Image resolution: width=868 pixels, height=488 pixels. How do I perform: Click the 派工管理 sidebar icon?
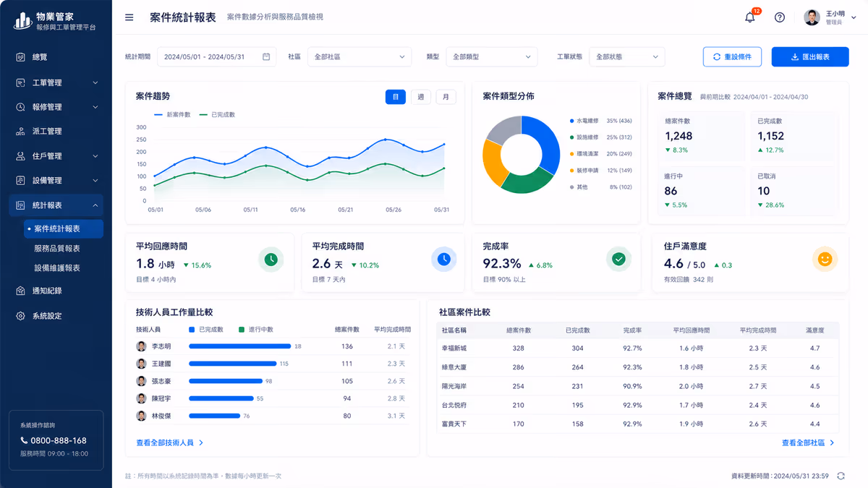pyautogui.click(x=20, y=132)
